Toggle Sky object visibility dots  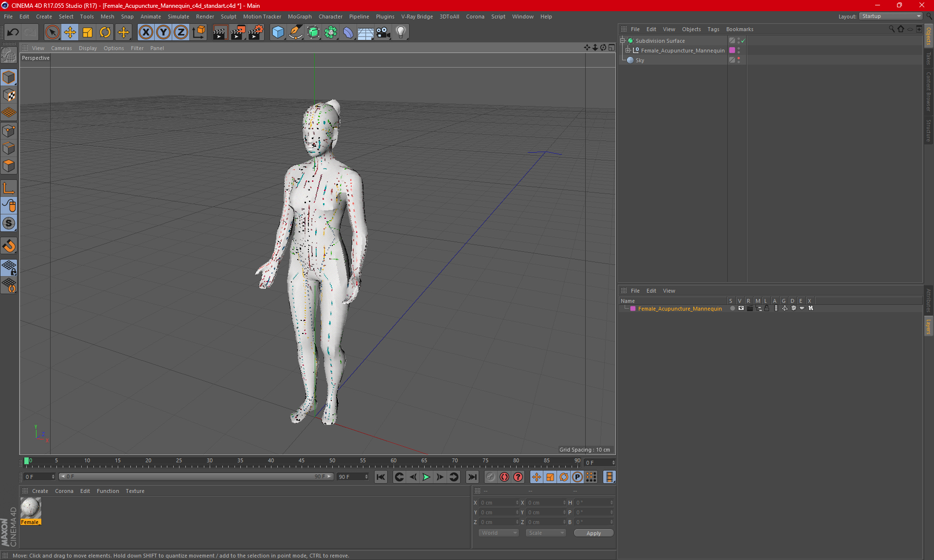coord(738,60)
